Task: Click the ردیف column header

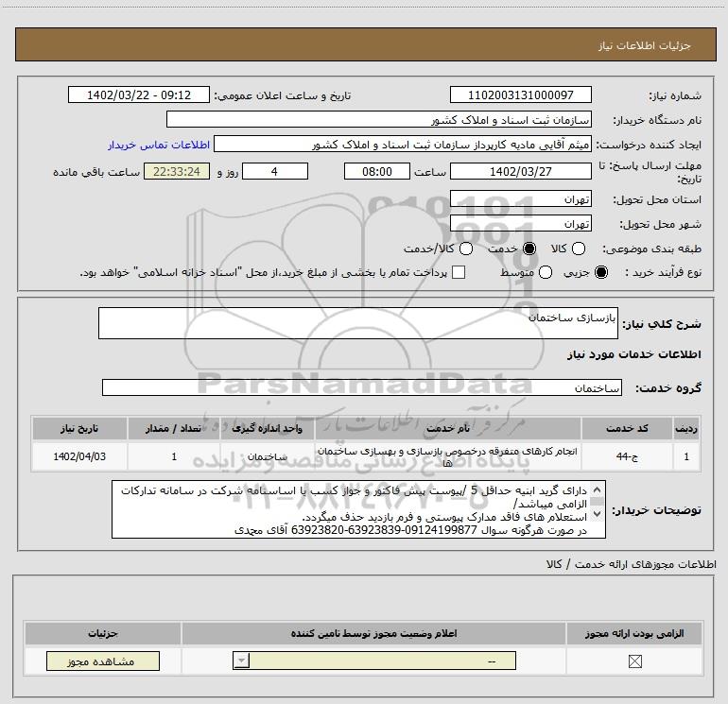Action: click(x=686, y=428)
